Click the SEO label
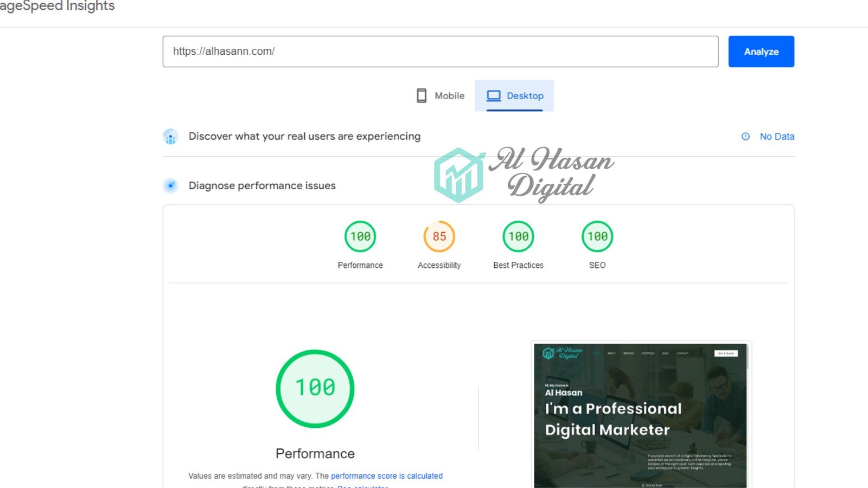 597,265
